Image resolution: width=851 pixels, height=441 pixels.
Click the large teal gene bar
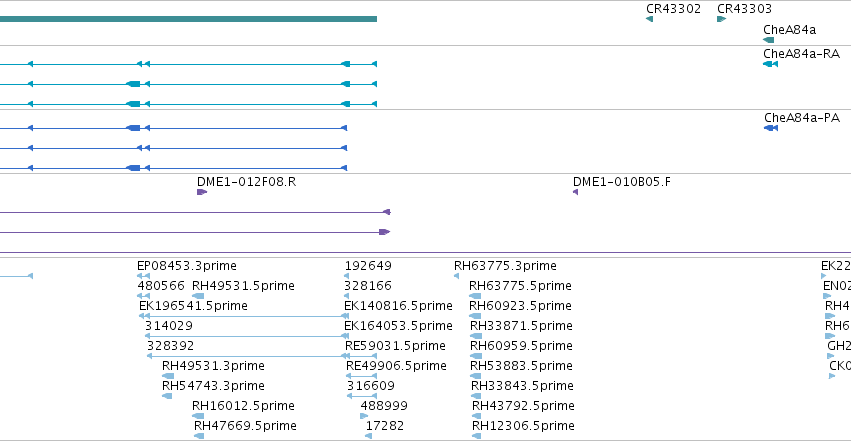click(x=188, y=19)
